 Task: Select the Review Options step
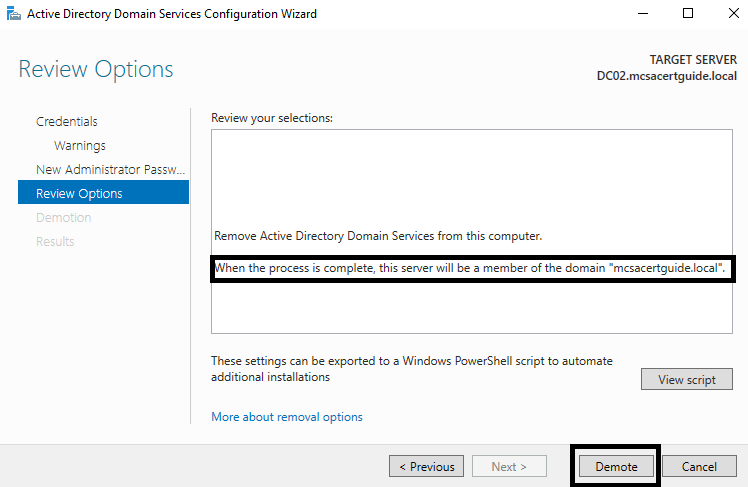pyautogui.click(x=79, y=194)
